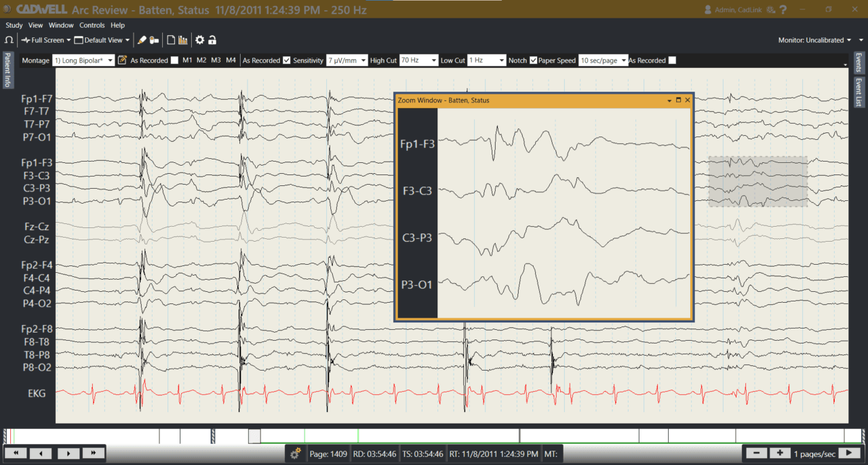
Task: Open the histogram/trends icon
Action: (182, 39)
